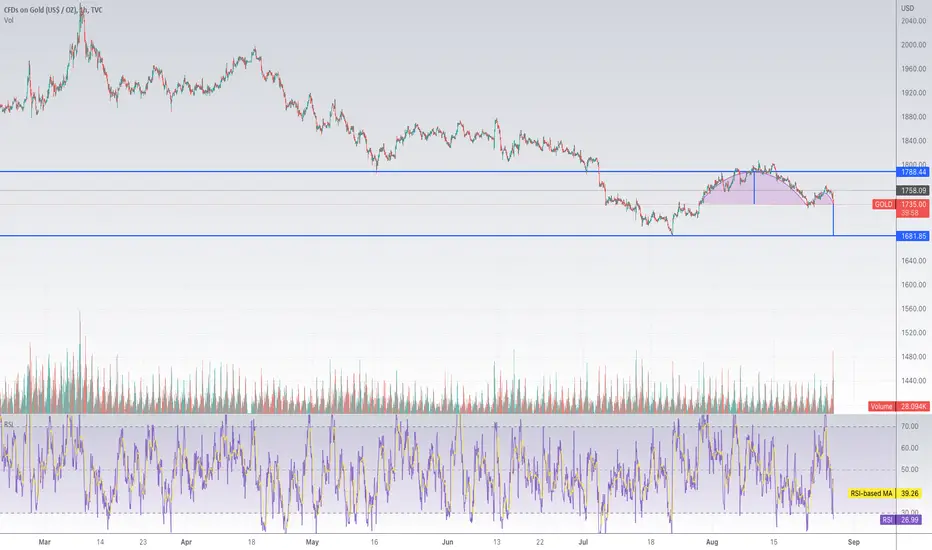This screenshot has width=932, height=550.
Task: Click the Vol indicator label
Action: click(x=8, y=20)
